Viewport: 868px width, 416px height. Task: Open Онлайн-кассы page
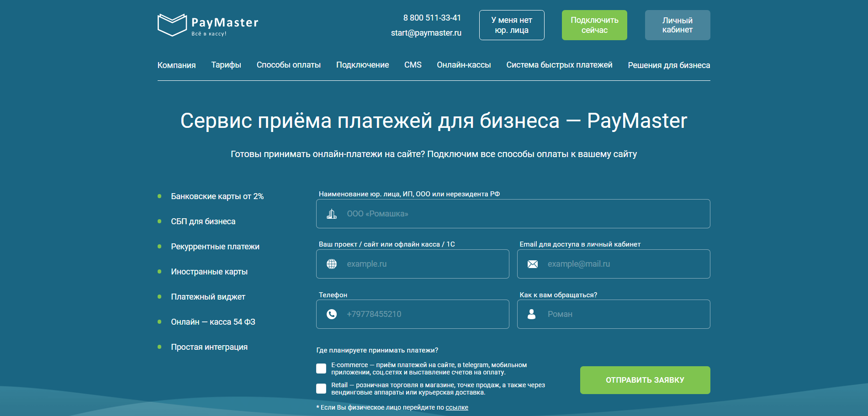pos(464,65)
